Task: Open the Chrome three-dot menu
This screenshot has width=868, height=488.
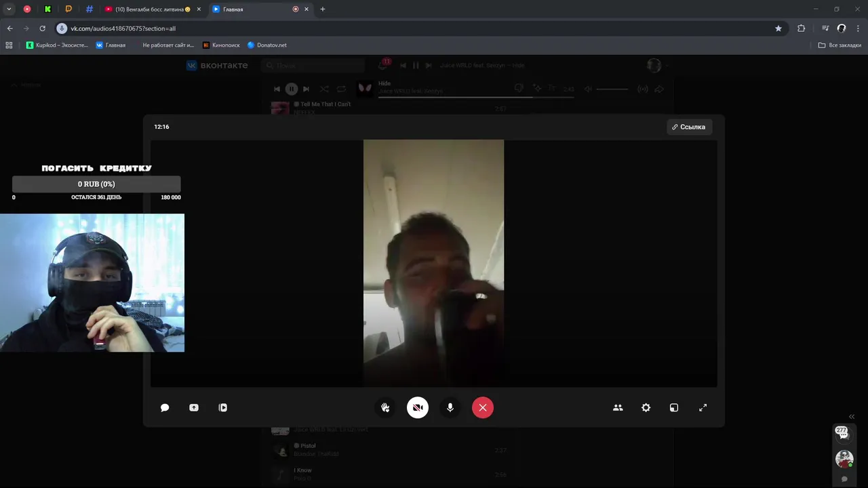Action: [858, 28]
